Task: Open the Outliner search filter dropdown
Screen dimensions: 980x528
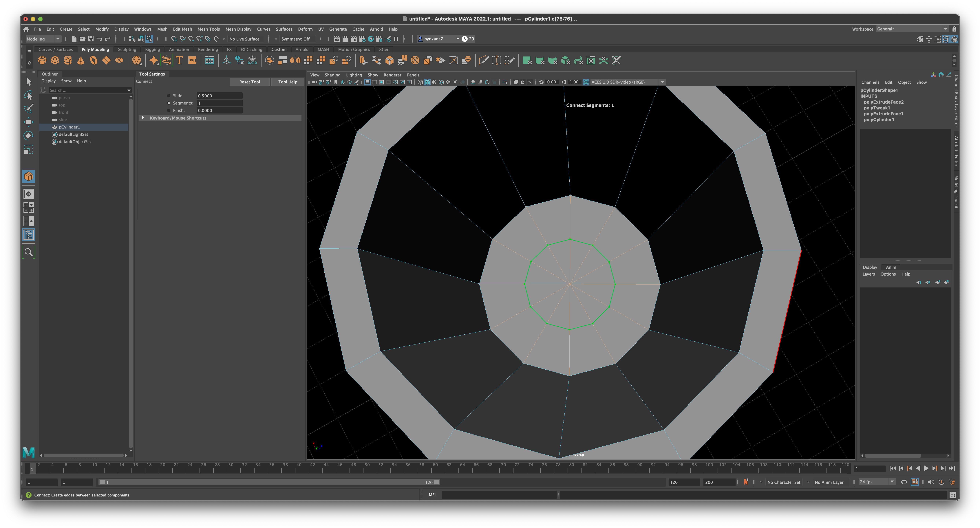Action: click(x=129, y=91)
